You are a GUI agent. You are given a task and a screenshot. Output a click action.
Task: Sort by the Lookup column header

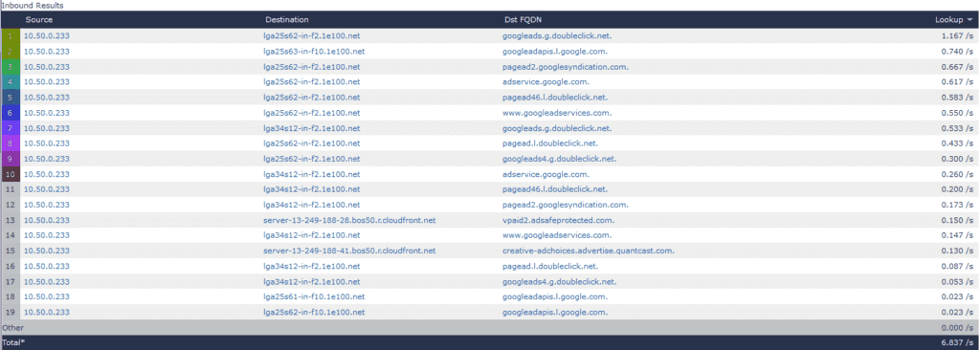click(x=953, y=20)
